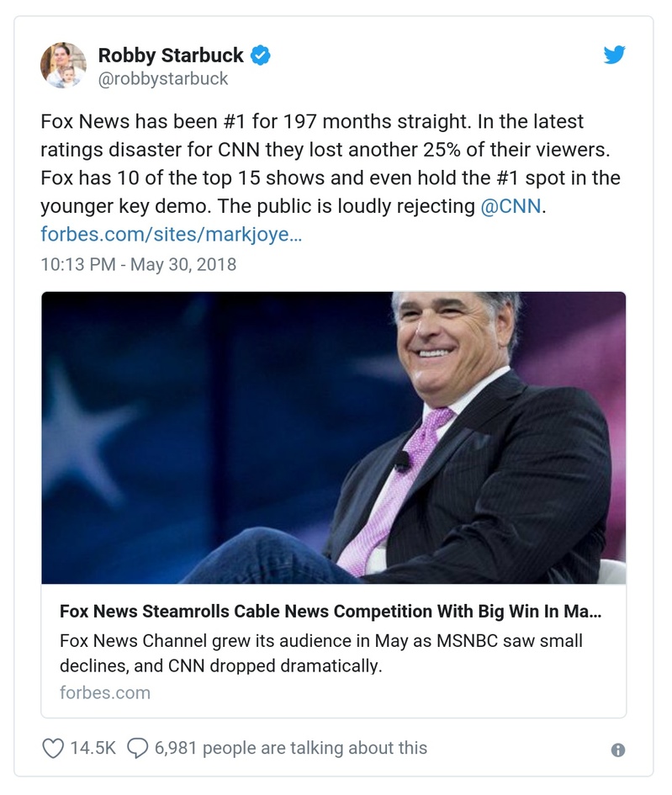Like the tweet with the heart icon

[52, 748]
